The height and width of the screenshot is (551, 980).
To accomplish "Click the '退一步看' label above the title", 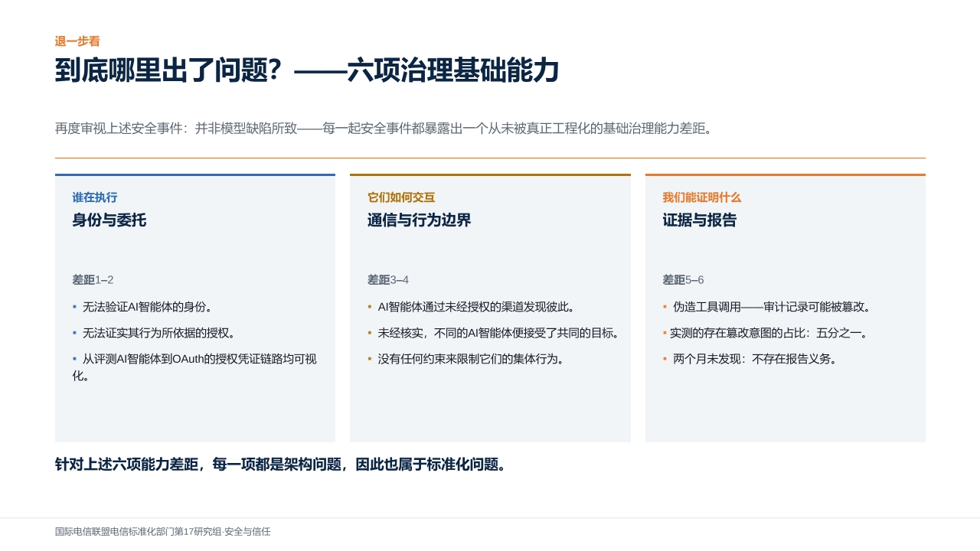I will (x=77, y=41).
